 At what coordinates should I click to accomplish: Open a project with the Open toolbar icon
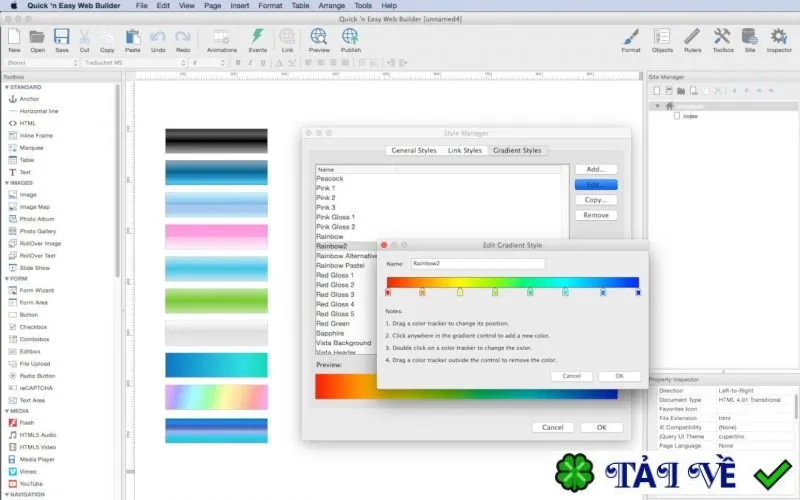pyautogui.click(x=37, y=40)
